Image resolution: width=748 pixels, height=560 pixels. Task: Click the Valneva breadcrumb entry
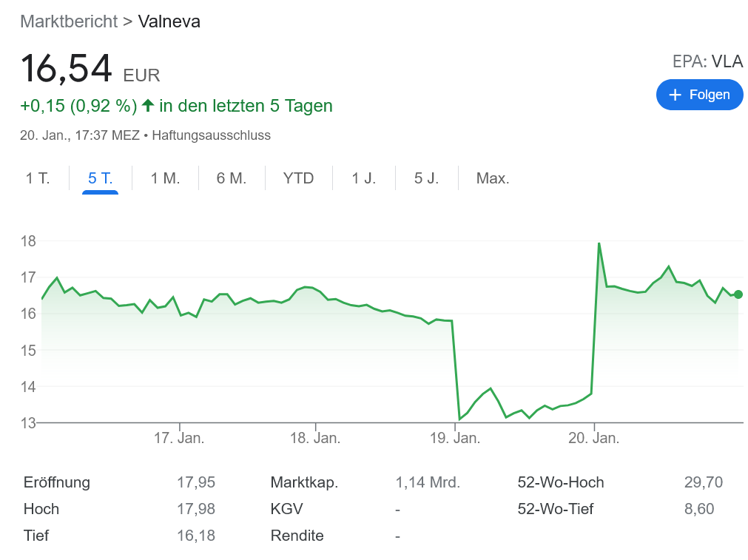point(169,21)
